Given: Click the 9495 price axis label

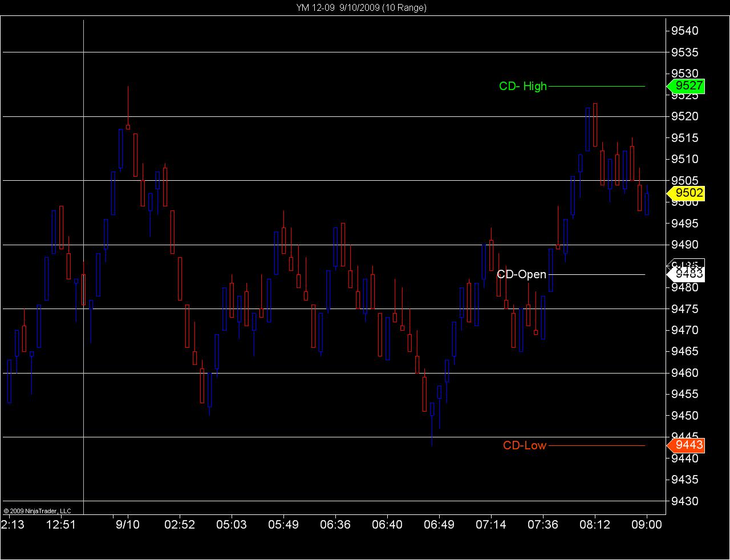Looking at the screenshot, I should [685, 224].
